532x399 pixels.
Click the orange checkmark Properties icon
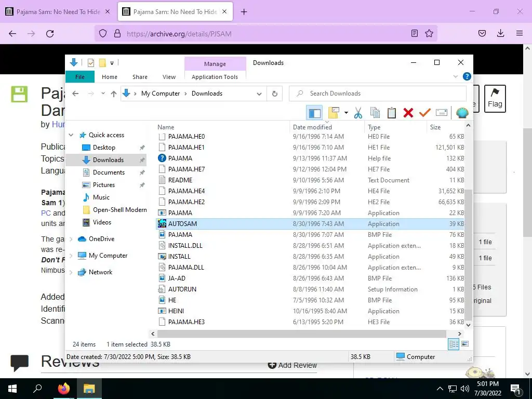point(425,113)
